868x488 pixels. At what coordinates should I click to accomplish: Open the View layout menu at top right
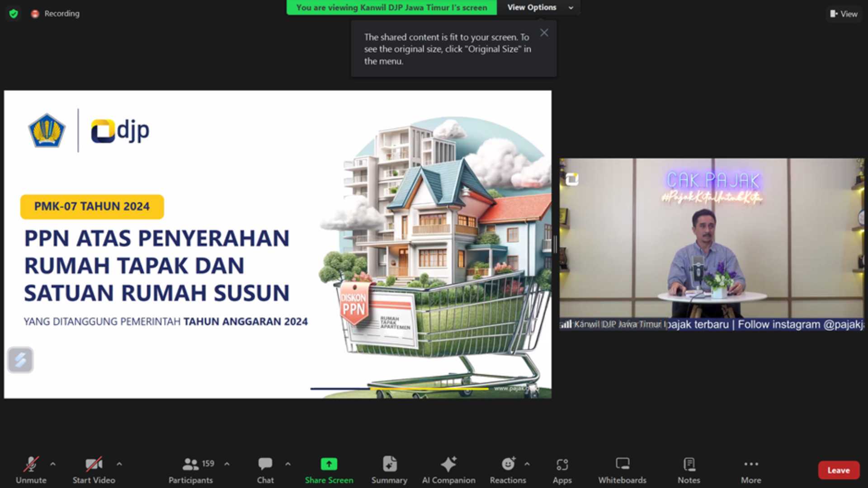point(844,14)
